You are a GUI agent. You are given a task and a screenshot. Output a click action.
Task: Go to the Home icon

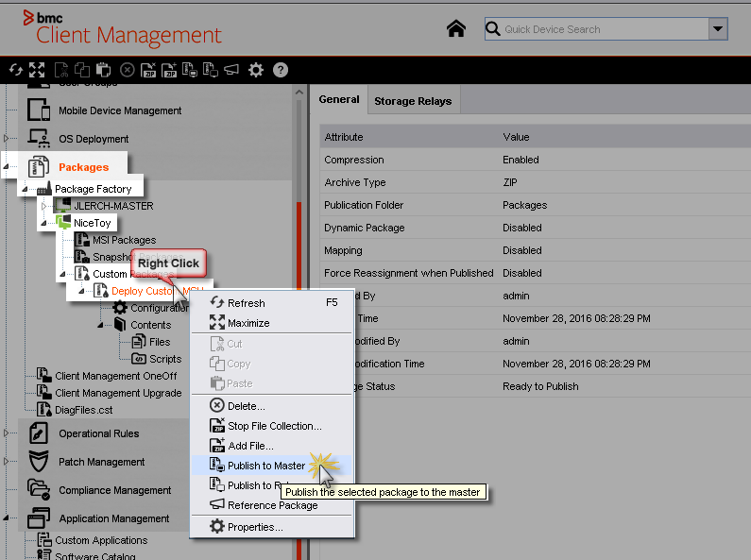click(x=456, y=28)
